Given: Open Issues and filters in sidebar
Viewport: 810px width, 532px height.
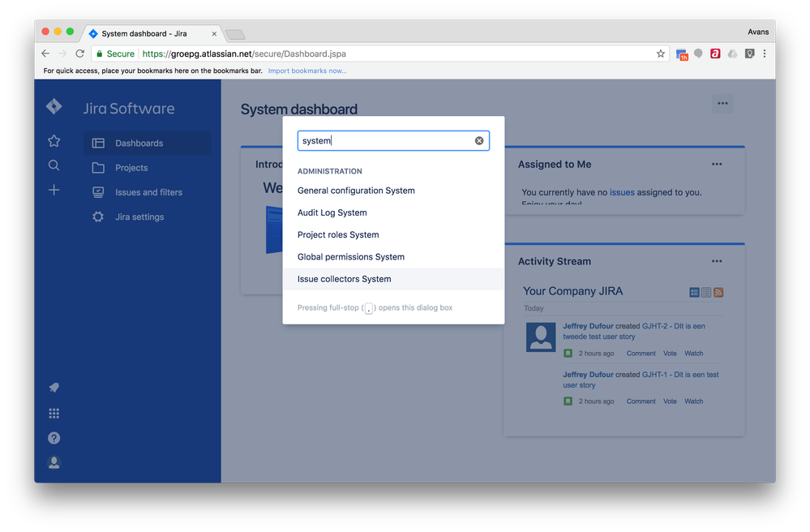Looking at the screenshot, I should point(148,192).
